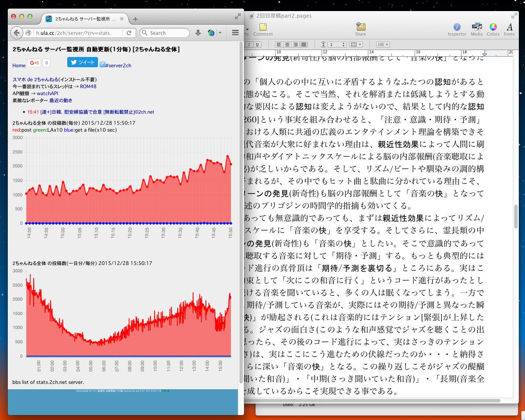Open the 最近の動き link
The image size is (525, 420).
pos(61,100)
